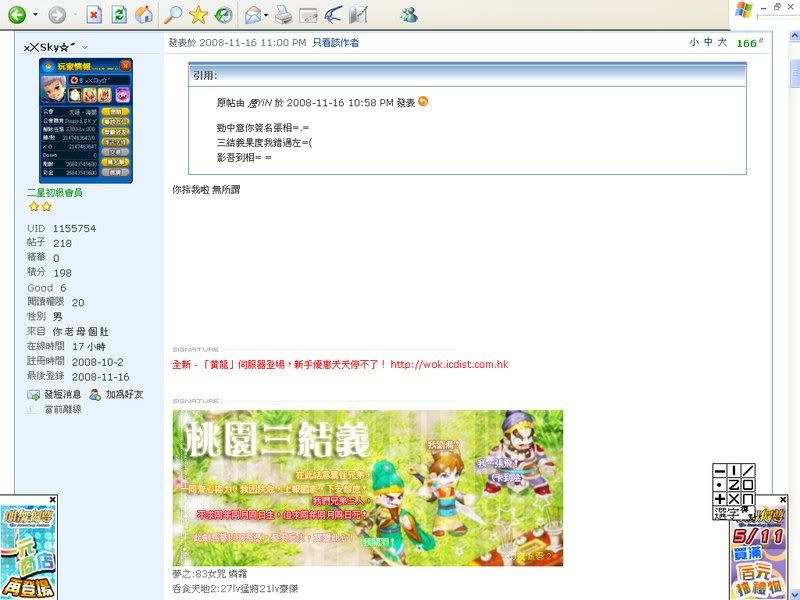
Task: Click the 桃園三結義 signature banner image
Action: tap(368, 488)
